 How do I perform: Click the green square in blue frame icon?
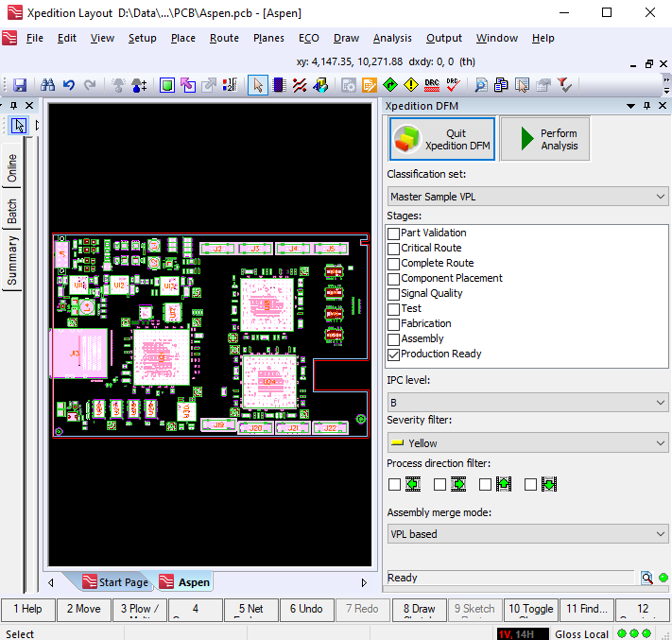[x=167, y=85]
